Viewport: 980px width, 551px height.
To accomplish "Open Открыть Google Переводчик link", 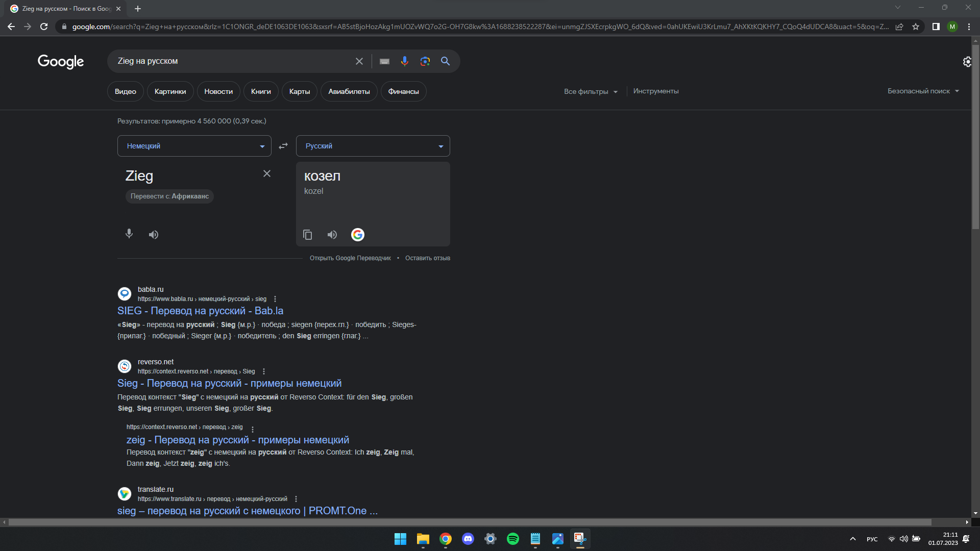I will coord(350,258).
